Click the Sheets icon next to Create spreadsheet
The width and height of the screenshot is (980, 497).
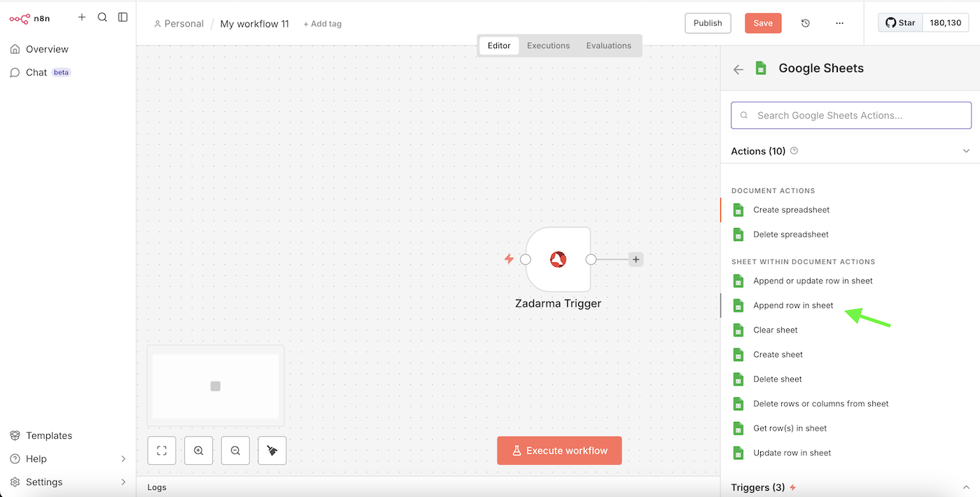(738, 210)
